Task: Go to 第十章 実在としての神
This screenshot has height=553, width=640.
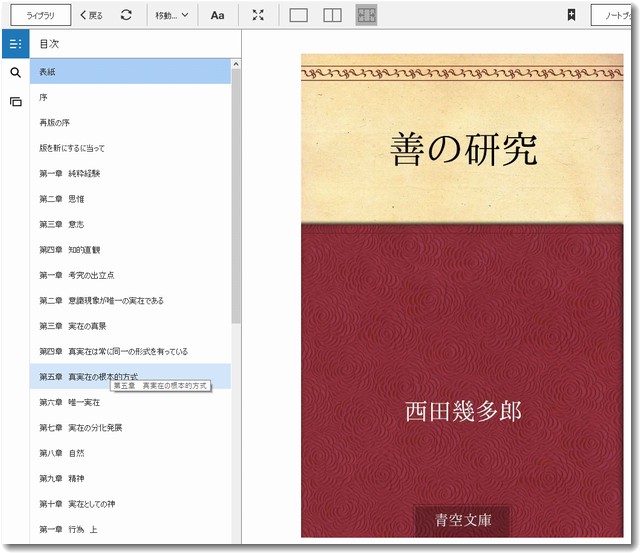Action: click(x=130, y=504)
